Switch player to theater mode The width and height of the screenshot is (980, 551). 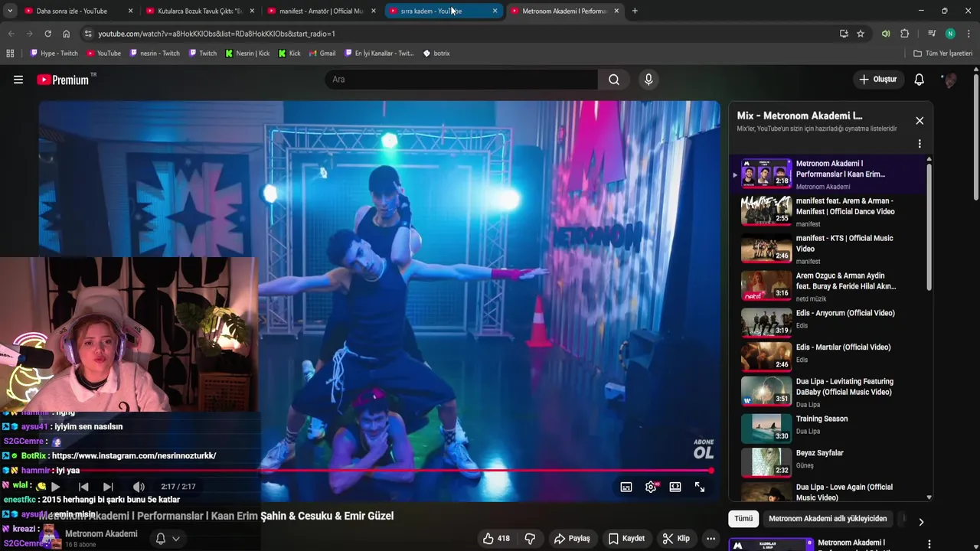point(675,487)
